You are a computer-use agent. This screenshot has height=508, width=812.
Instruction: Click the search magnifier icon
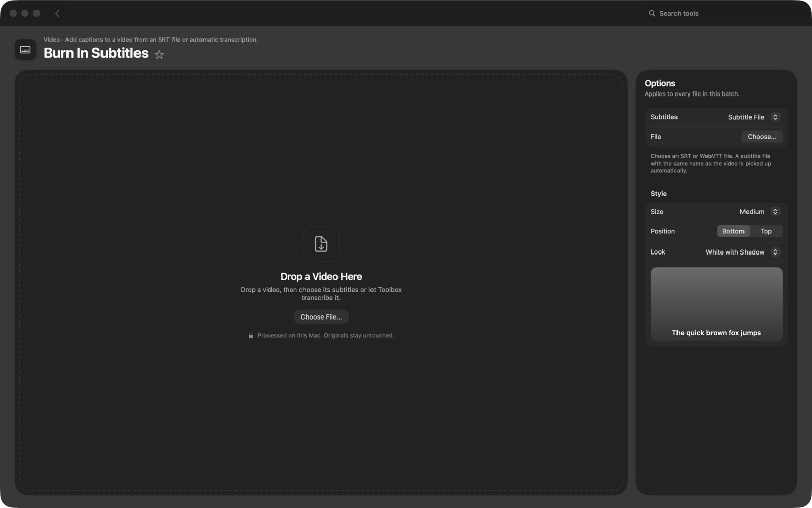[x=652, y=13]
